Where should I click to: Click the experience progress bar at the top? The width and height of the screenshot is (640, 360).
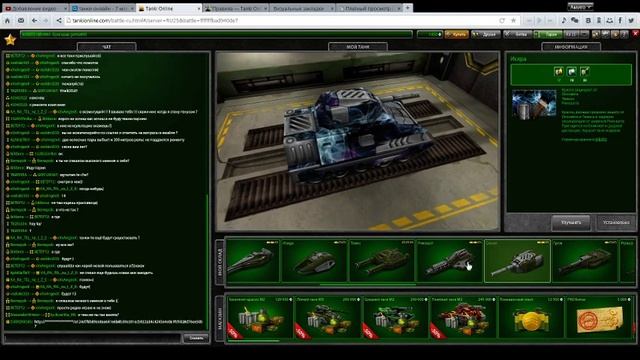pyautogui.click(x=216, y=35)
